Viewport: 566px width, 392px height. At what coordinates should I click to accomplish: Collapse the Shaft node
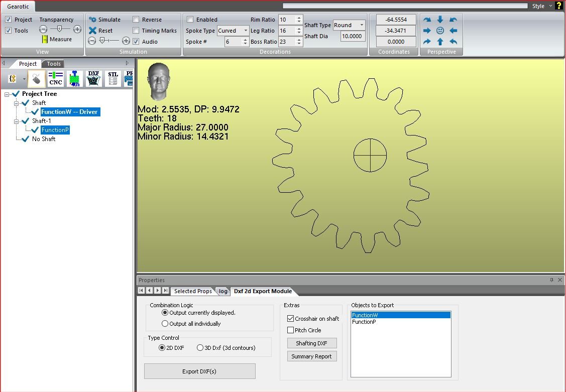tap(16, 103)
